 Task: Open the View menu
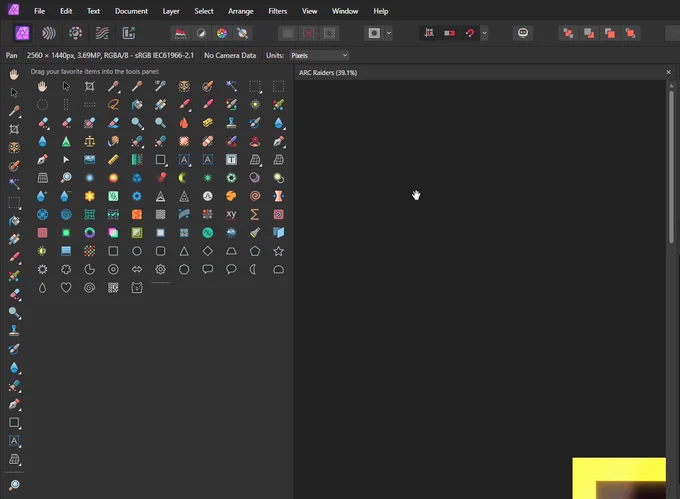(309, 11)
